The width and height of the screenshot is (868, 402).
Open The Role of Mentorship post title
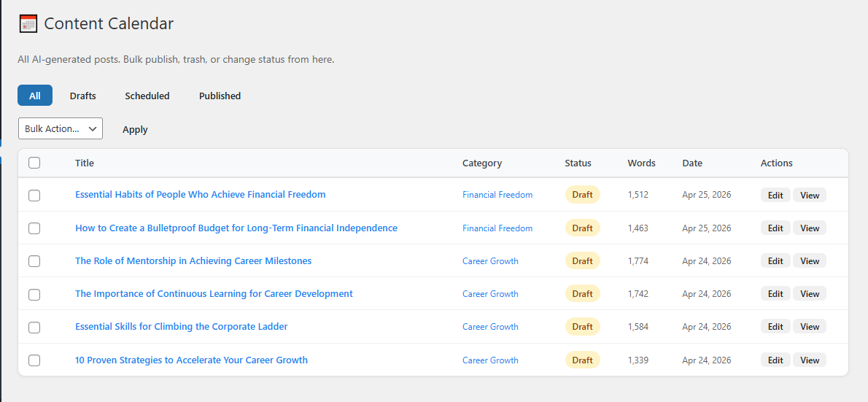[x=193, y=260]
